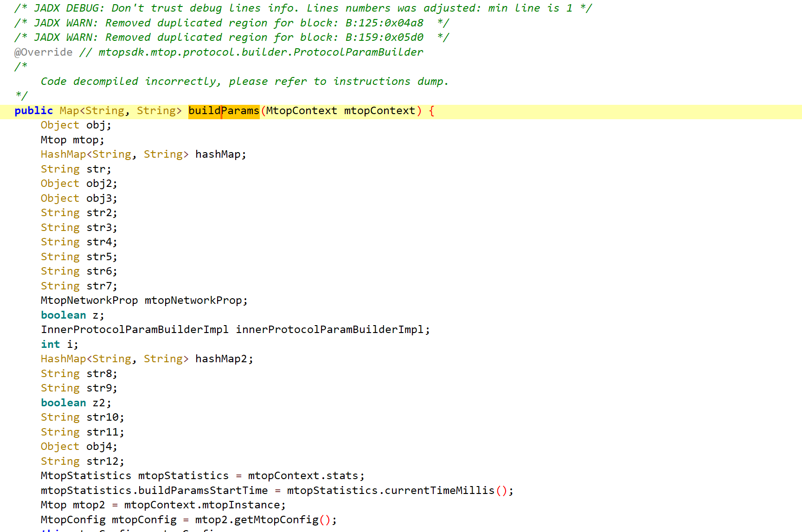
Task: Click the 'Code decompiled incorrectly' comment
Action: [x=244, y=82]
